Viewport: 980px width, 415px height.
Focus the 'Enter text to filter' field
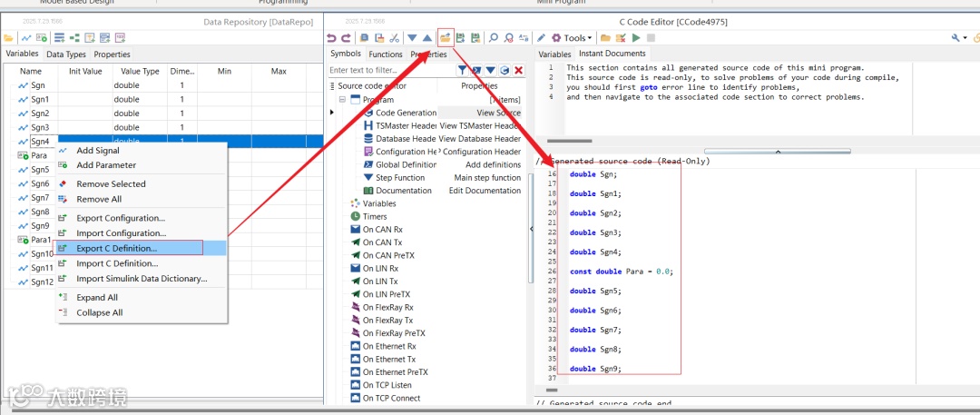pyautogui.click(x=390, y=70)
